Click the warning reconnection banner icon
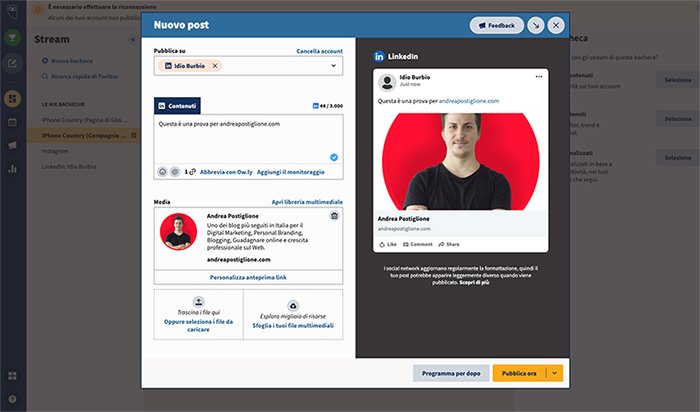Screen dimensions: 700x412 [38, 10]
